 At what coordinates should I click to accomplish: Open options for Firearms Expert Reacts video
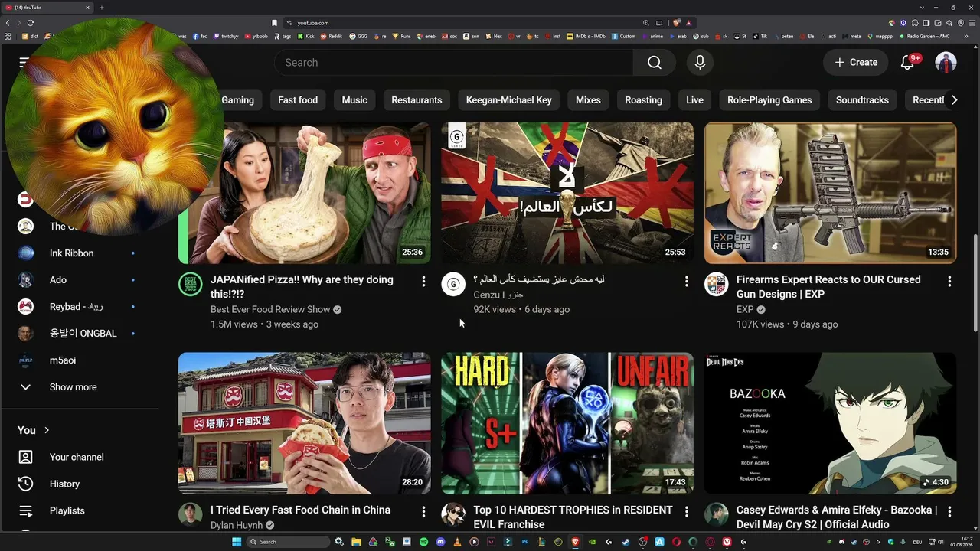pyautogui.click(x=949, y=282)
